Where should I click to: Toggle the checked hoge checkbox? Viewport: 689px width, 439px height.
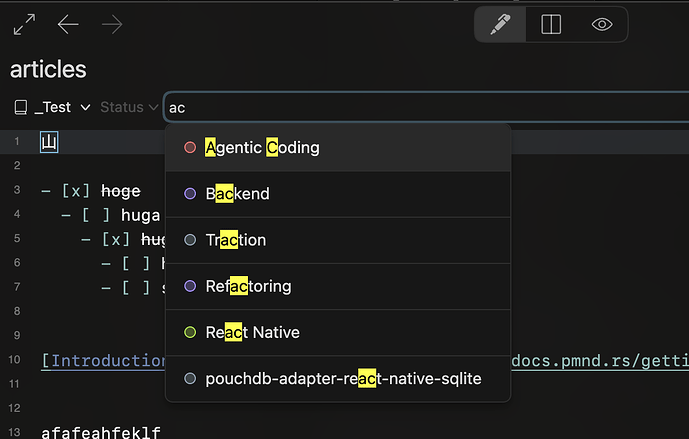(x=76, y=191)
